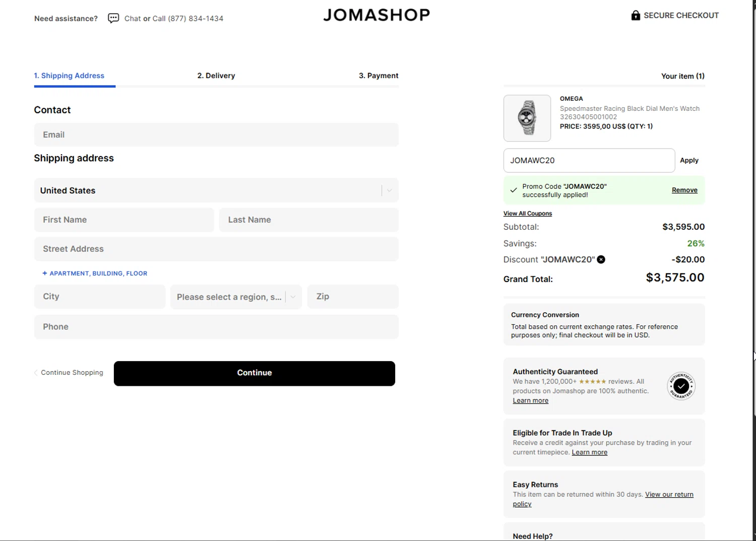Focus the First Name field
The image size is (756, 541).
point(124,220)
